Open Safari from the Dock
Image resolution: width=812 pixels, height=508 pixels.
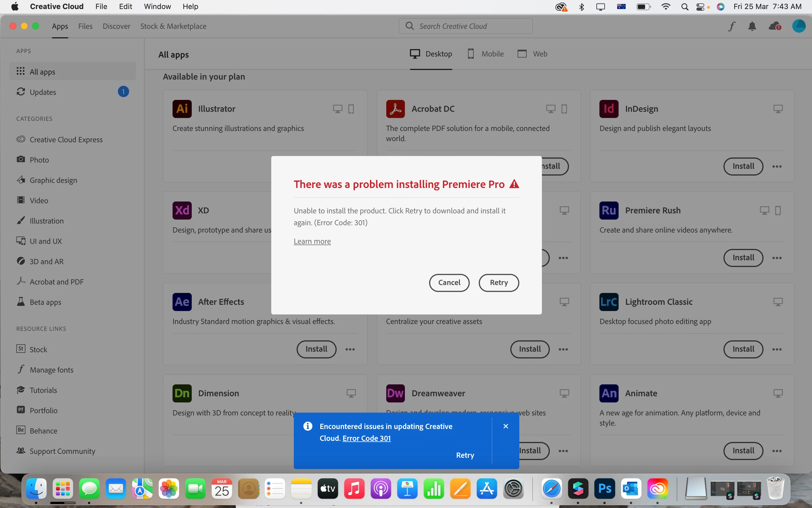tap(551, 489)
